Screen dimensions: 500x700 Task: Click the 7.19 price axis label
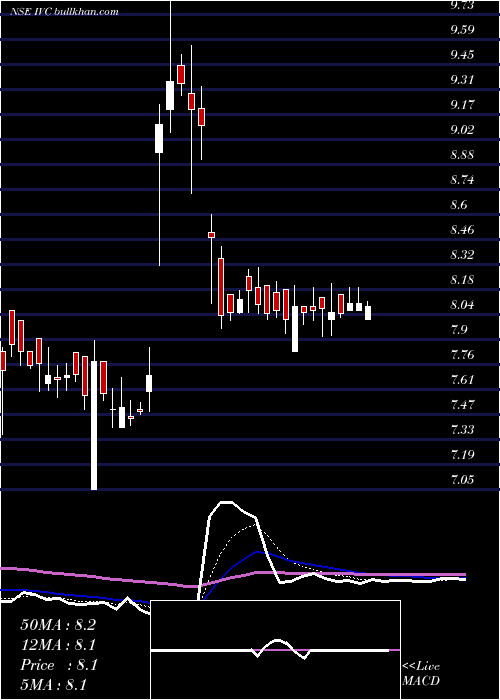pos(462,455)
